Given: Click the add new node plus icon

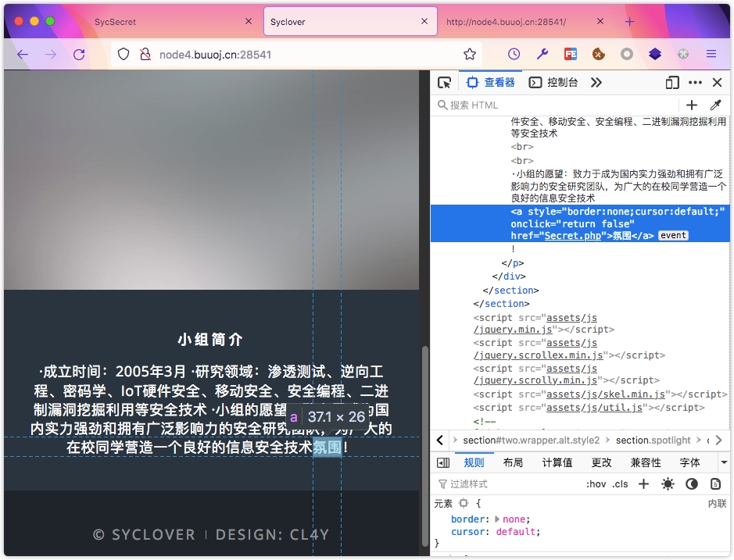Looking at the screenshot, I should 692,105.
